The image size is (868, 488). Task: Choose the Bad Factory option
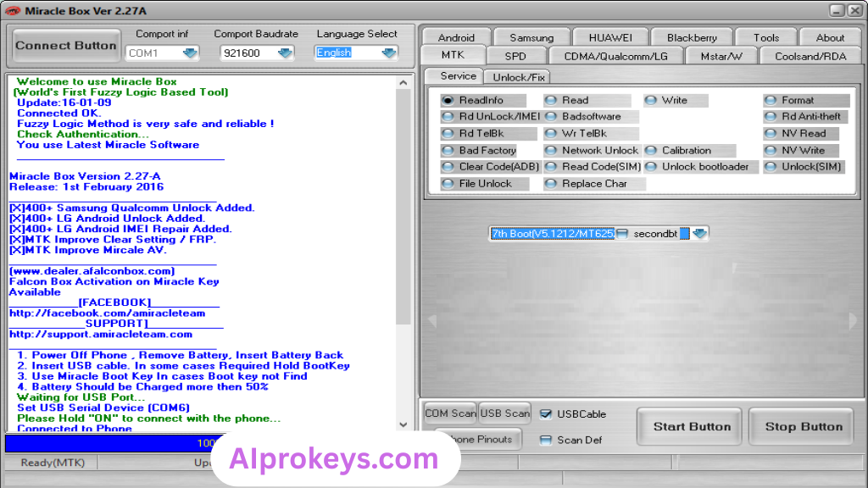point(480,151)
